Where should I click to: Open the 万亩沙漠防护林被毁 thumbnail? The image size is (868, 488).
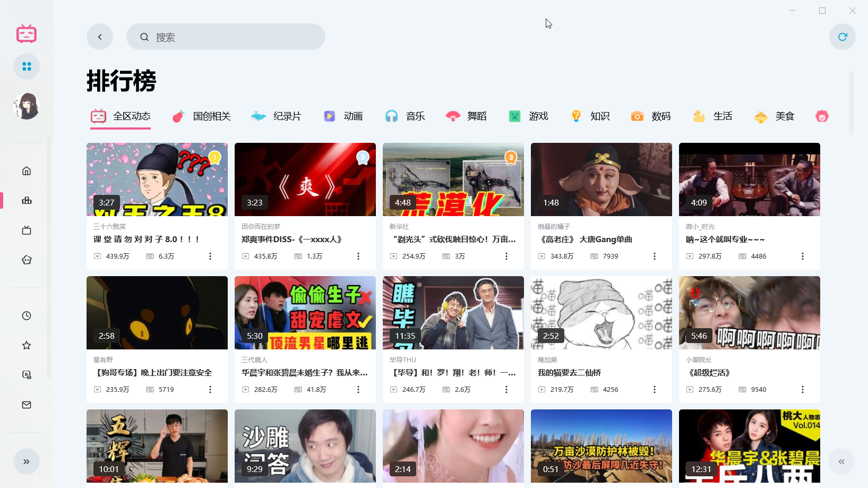(601, 446)
